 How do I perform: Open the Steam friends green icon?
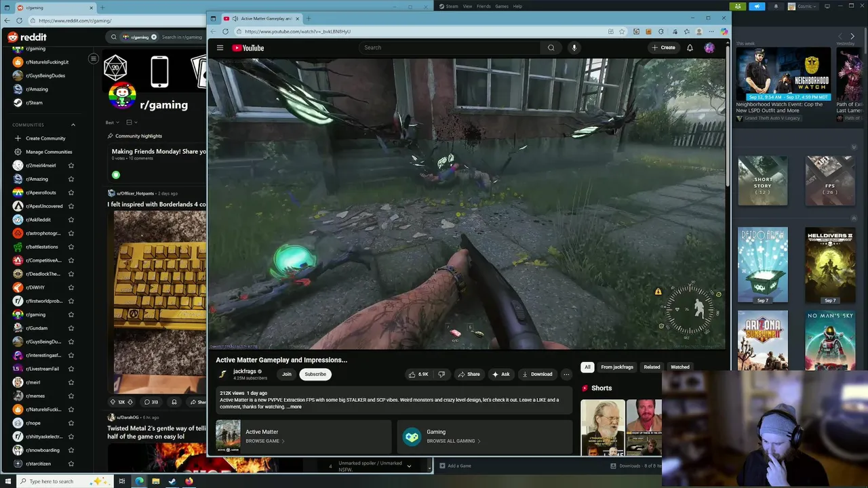click(738, 6)
